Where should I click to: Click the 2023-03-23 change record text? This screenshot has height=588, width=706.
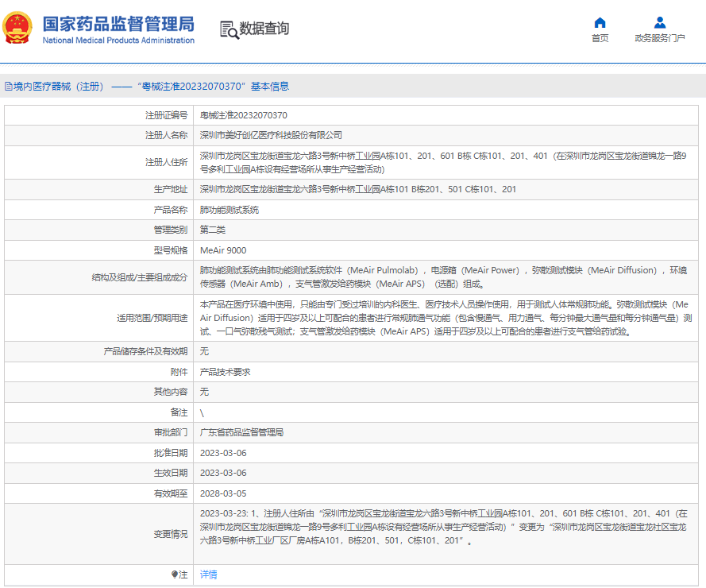click(443, 527)
